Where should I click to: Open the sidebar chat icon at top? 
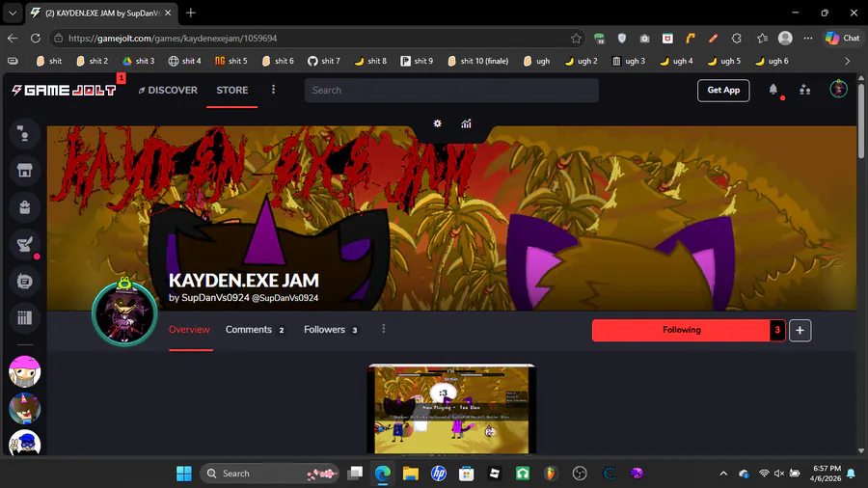pyautogui.click(x=24, y=133)
